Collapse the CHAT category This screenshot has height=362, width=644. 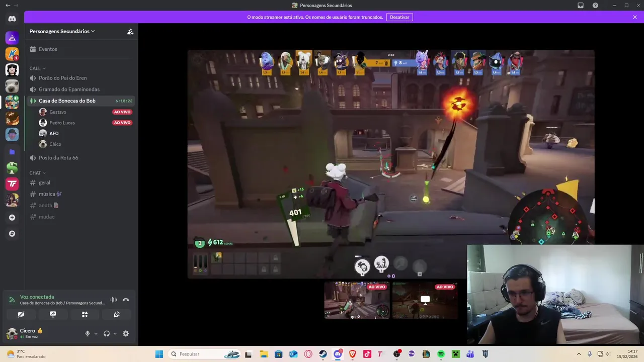tap(38, 173)
